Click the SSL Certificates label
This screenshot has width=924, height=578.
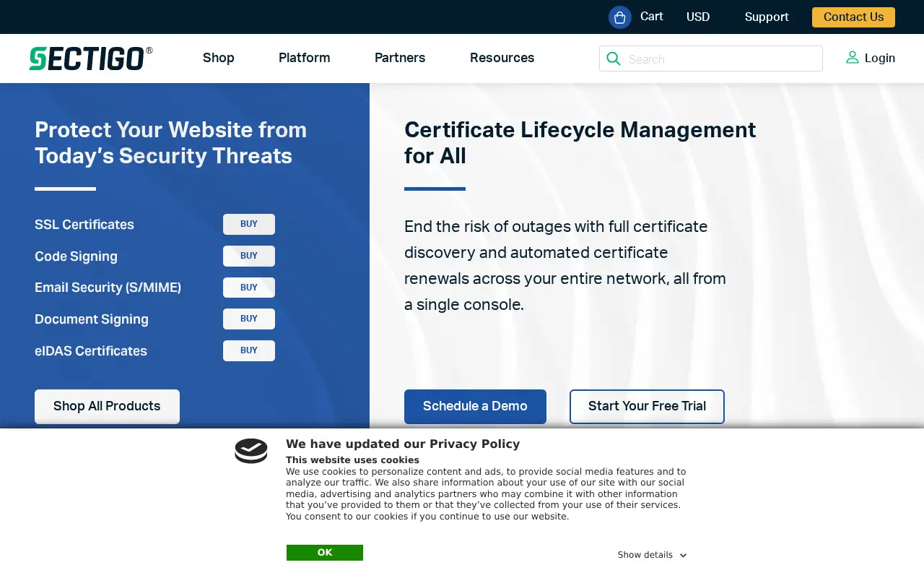(x=84, y=225)
